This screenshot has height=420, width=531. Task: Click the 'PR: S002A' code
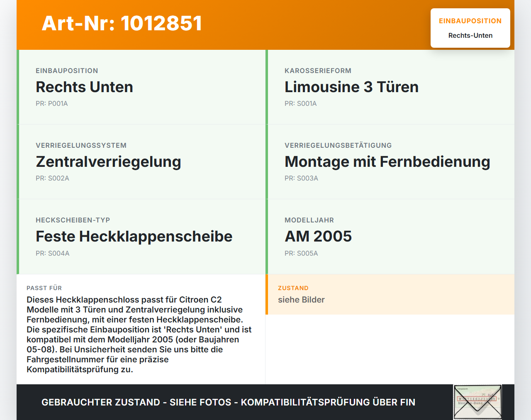[52, 178]
